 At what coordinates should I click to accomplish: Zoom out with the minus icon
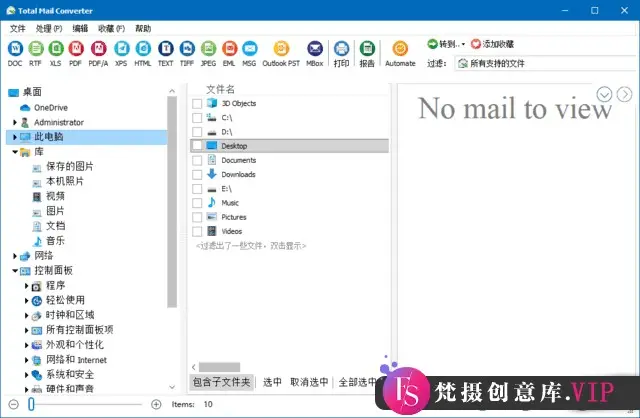click(x=13, y=405)
